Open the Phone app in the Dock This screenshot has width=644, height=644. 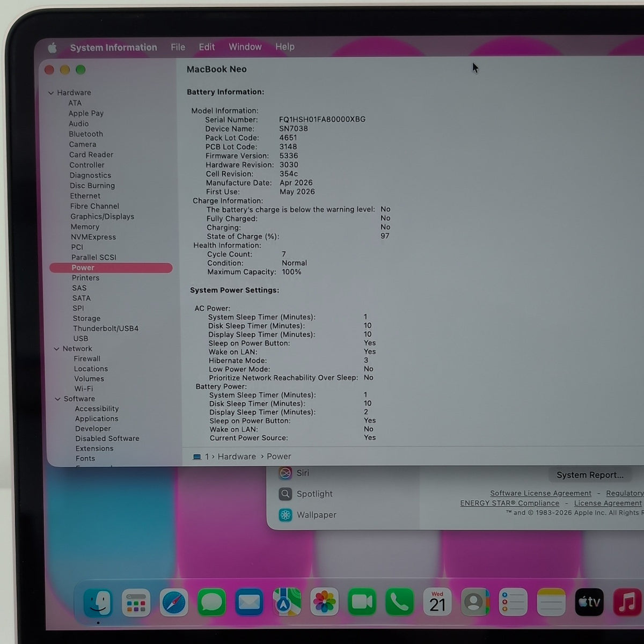pos(400,602)
